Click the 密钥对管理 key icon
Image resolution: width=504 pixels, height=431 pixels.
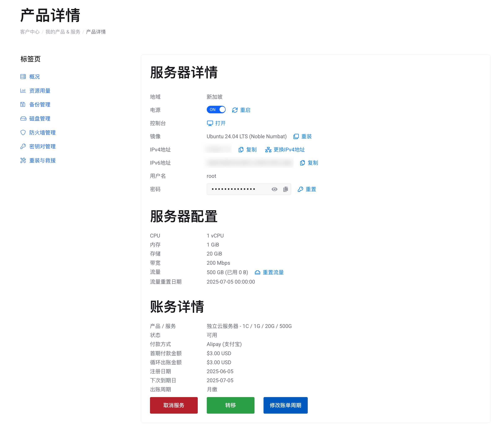[23, 146]
